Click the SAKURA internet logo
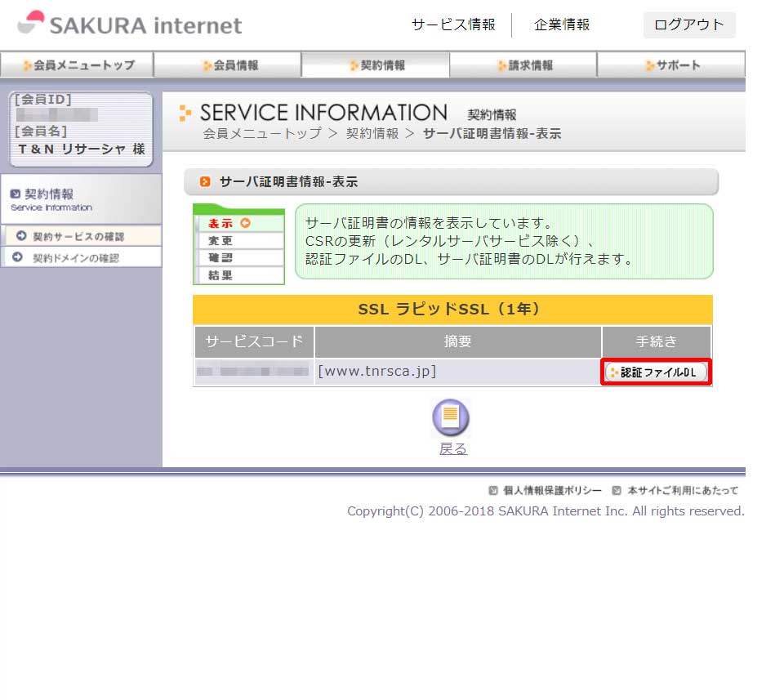The height and width of the screenshot is (700, 784). (130, 24)
